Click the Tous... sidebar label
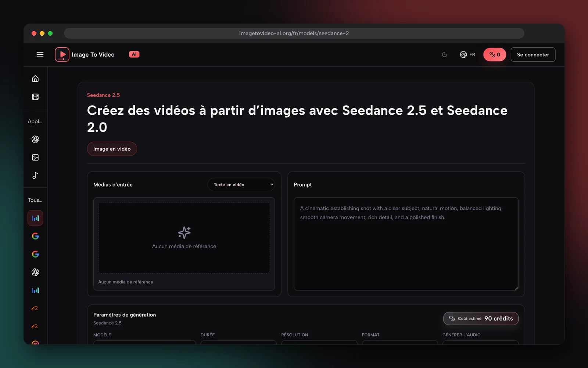 click(x=35, y=200)
